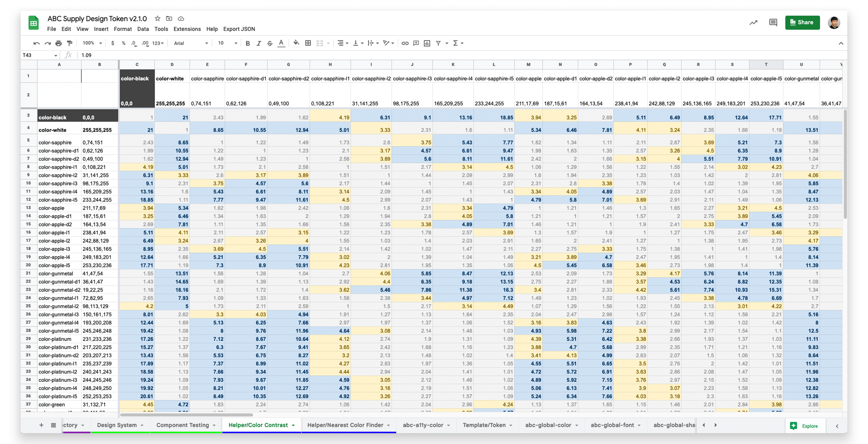The width and height of the screenshot is (868, 444).
Task: Open the fill color bucket
Action: tap(296, 43)
